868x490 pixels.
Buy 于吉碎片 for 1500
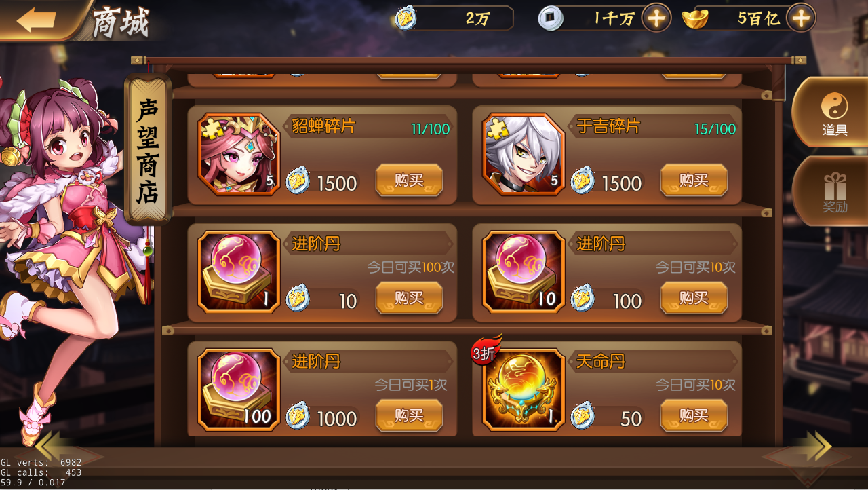click(694, 181)
